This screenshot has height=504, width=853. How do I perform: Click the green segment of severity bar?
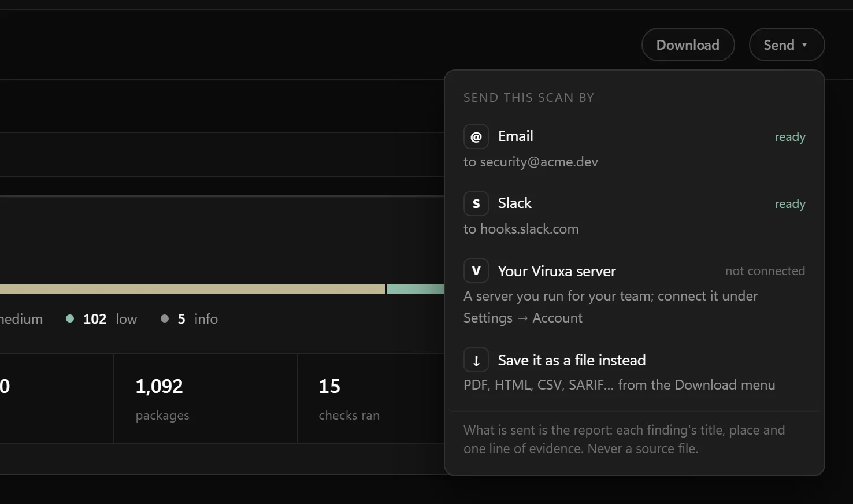[x=416, y=289]
